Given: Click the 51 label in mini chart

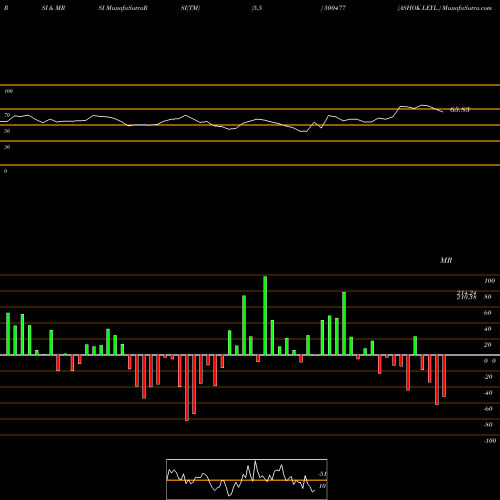Looking at the screenshot, I should [x=322, y=474].
